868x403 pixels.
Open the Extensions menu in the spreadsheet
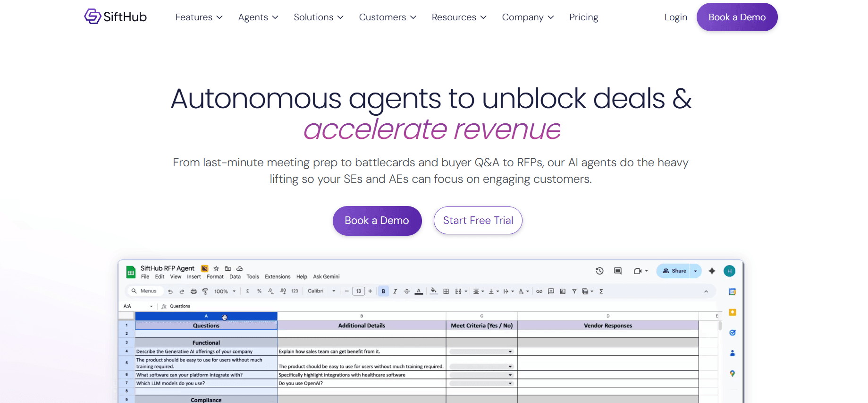point(278,277)
